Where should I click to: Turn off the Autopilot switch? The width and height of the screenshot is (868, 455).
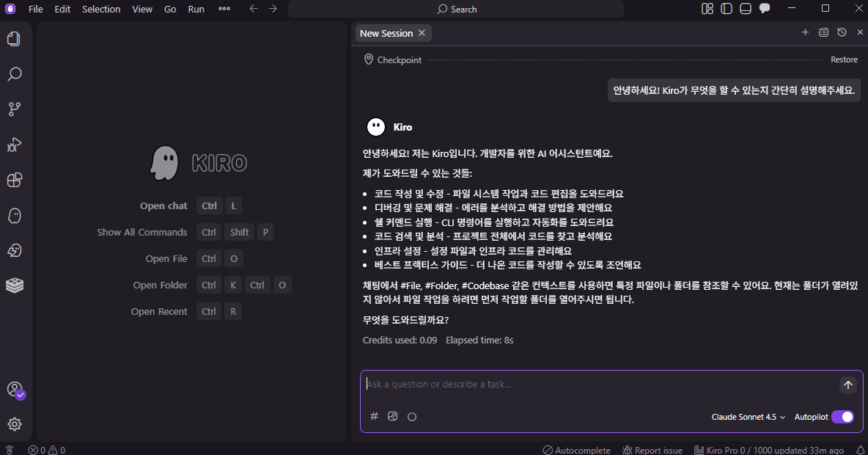842,417
